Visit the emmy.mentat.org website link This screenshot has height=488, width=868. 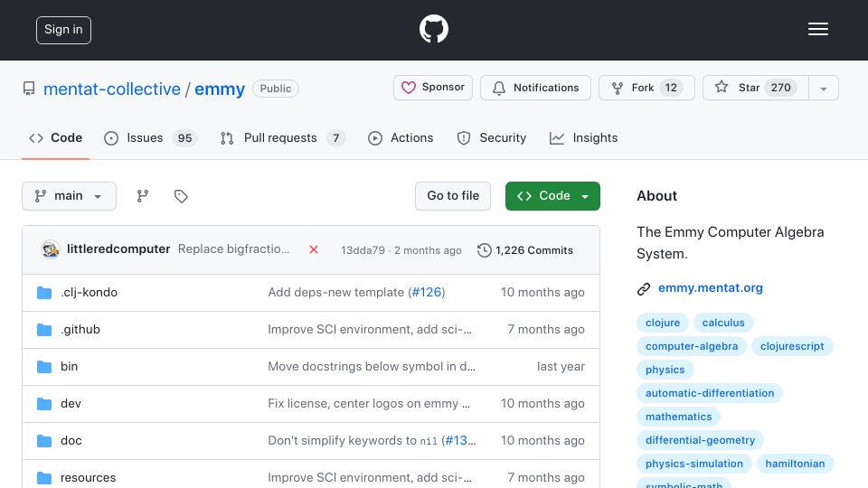pyautogui.click(x=711, y=287)
